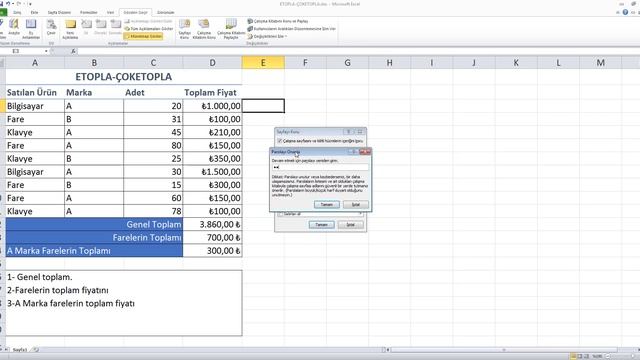
Task: Select the Sayfa1 sheet tab
Action: coord(20,350)
